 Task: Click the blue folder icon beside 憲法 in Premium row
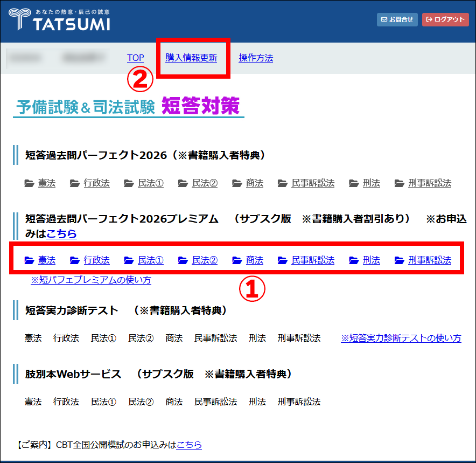pyautogui.click(x=29, y=260)
